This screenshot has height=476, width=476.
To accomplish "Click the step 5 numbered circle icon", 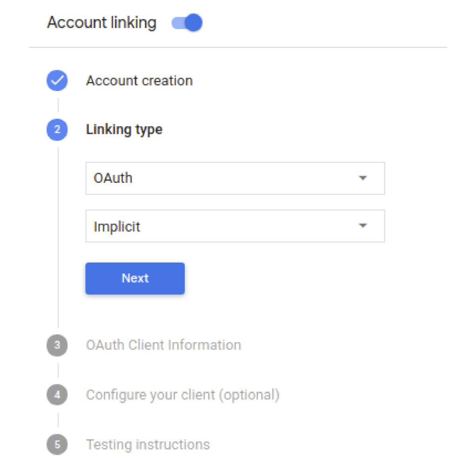I will point(56,444).
